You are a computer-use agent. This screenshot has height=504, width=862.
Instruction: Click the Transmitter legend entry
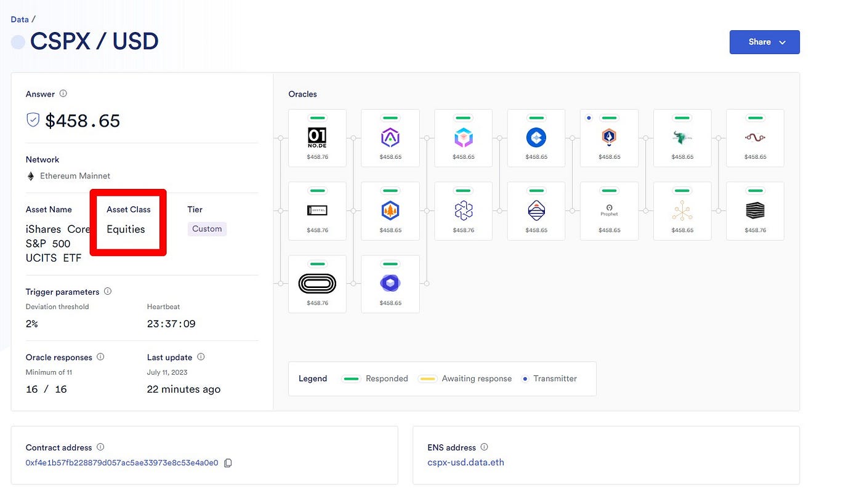pyautogui.click(x=549, y=378)
